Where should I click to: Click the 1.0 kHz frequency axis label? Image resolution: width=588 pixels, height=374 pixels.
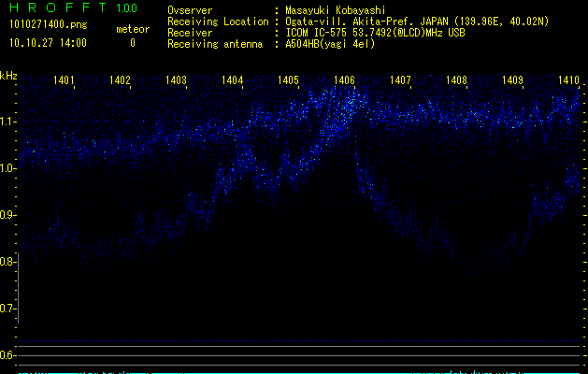pos(7,168)
